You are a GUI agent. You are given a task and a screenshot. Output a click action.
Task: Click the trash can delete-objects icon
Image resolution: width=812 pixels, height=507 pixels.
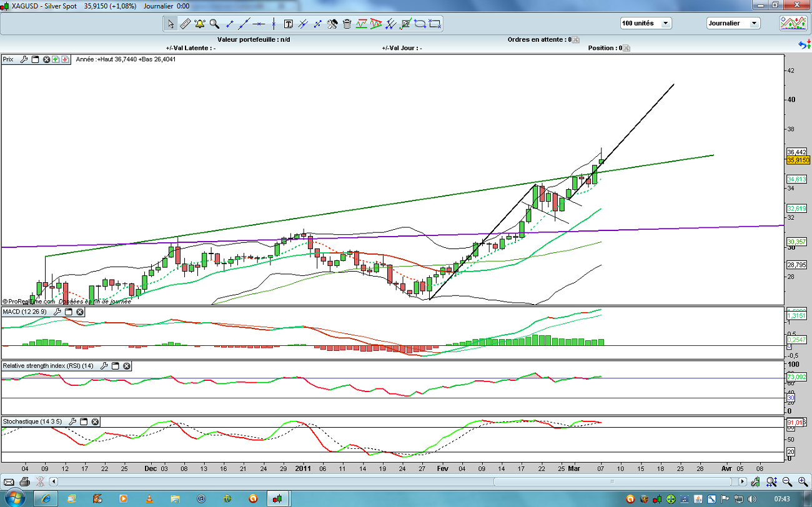[x=347, y=24]
